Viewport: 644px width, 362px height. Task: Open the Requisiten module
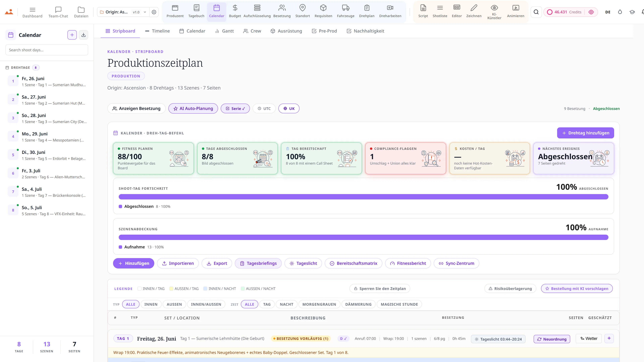323,12
